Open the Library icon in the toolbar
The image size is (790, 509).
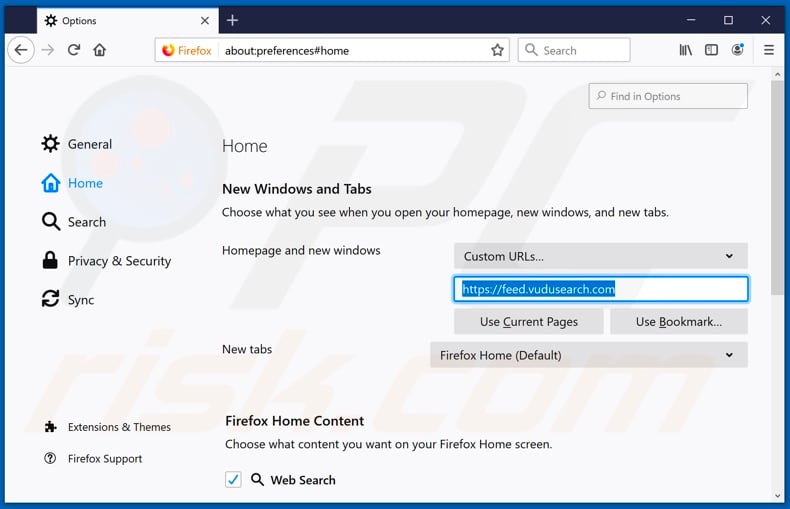(x=685, y=50)
